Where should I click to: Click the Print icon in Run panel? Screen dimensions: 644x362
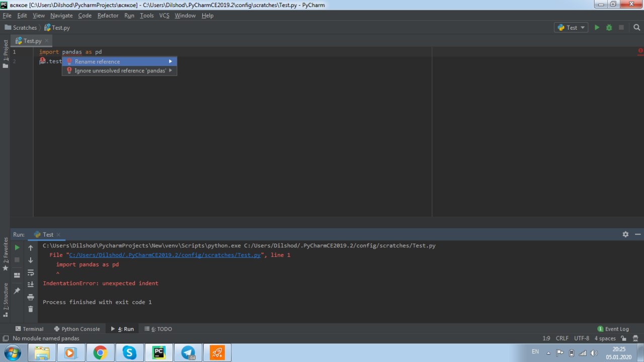31,297
